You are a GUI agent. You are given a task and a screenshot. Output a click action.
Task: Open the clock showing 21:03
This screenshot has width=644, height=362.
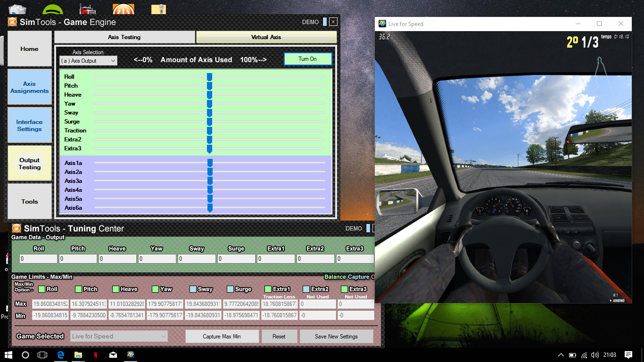(x=610, y=355)
